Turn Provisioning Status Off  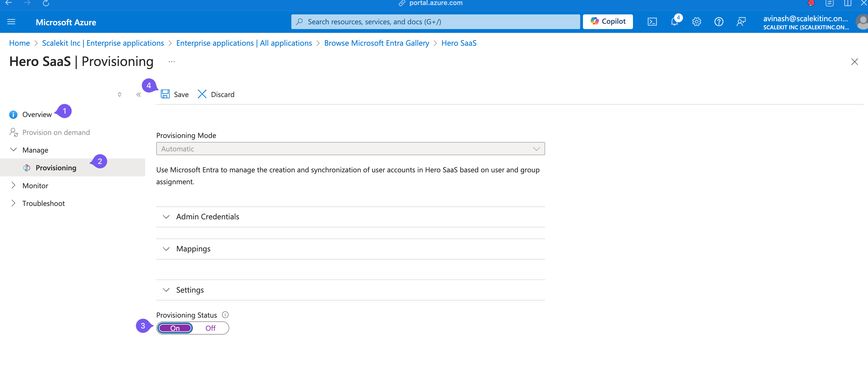click(210, 328)
